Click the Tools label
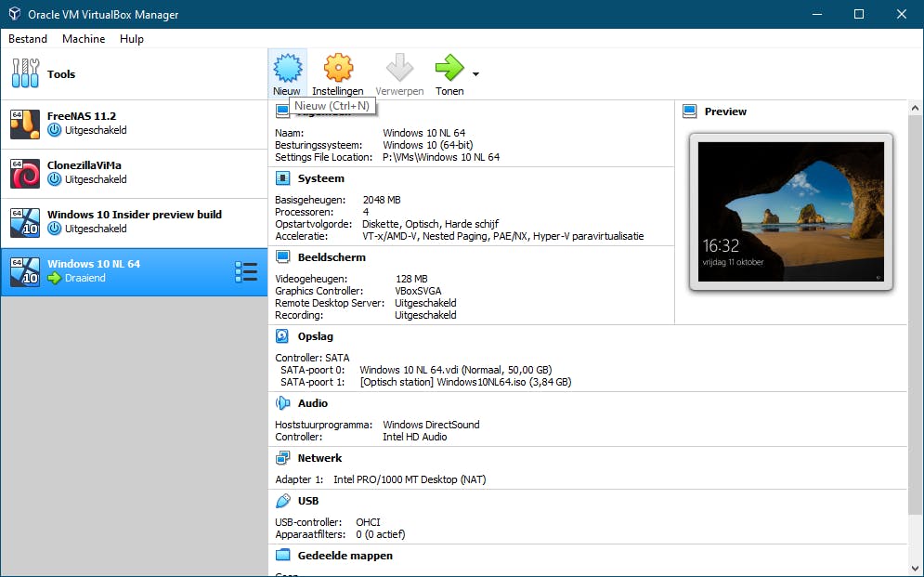Viewport: 924px width, 577px height. pyautogui.click(x=61, y=74)
